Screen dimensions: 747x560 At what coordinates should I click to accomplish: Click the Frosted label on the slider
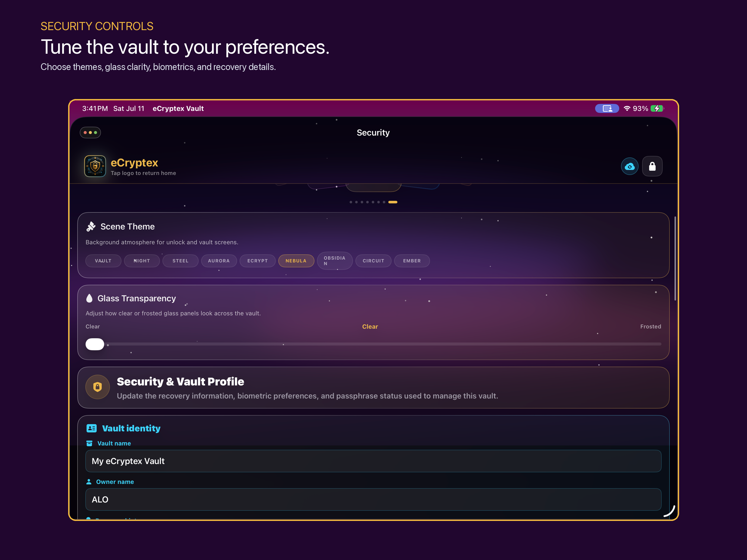[651, 327]
